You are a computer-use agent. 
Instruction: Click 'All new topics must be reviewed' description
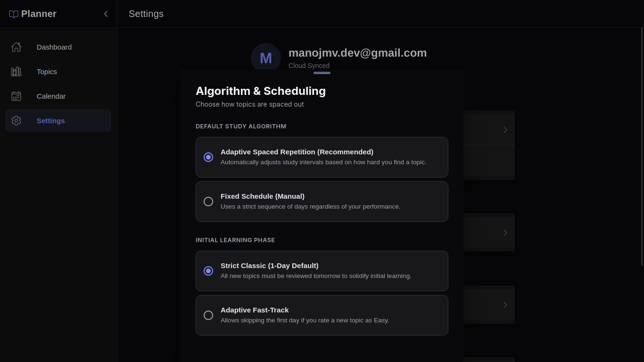[316, 276]
